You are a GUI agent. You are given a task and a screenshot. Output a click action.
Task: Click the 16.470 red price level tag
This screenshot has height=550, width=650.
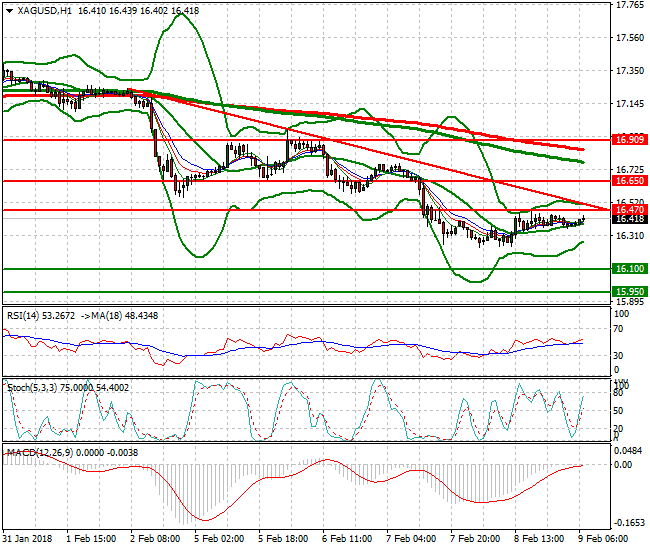tap(629, 209)
